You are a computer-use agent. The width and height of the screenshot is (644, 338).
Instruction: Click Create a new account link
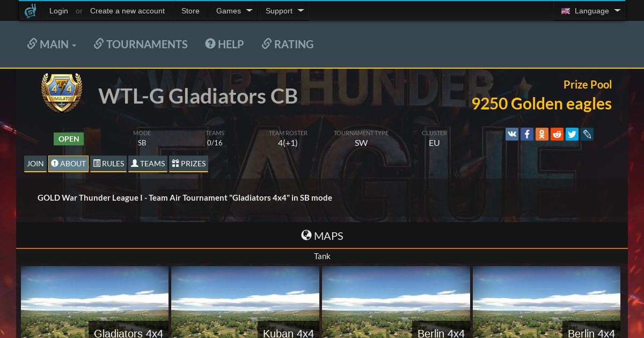pos(127,11)
